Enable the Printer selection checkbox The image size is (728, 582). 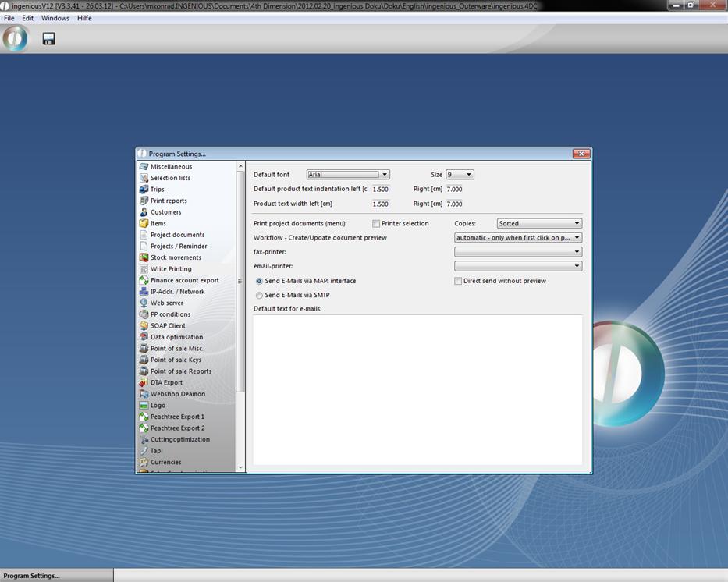[377, 224]
